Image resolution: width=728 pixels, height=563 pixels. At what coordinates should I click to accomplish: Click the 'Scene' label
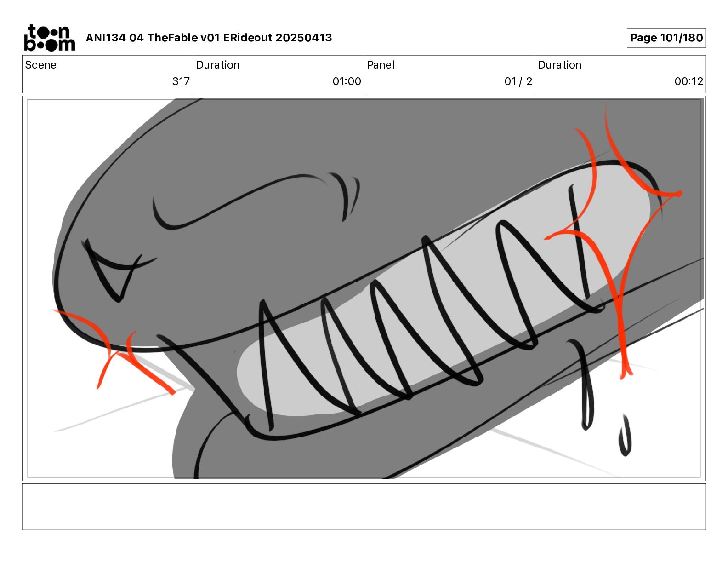click(40, 65)
